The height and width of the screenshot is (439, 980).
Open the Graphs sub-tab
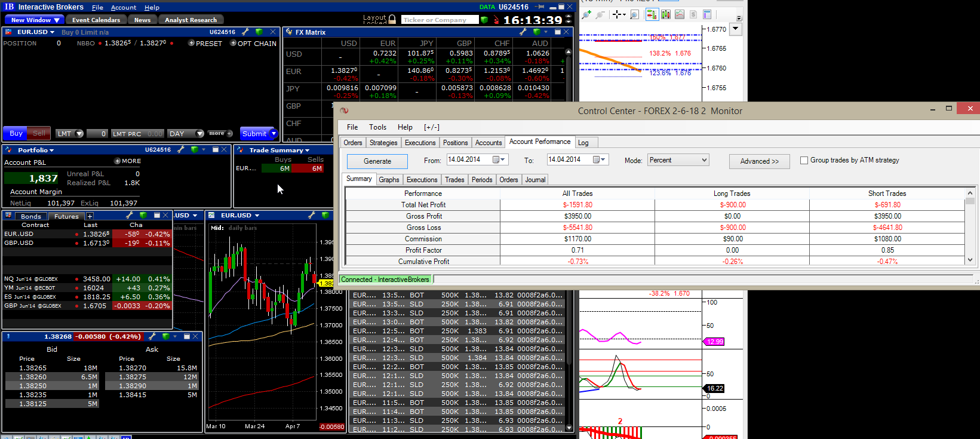(x=389, y=180)
